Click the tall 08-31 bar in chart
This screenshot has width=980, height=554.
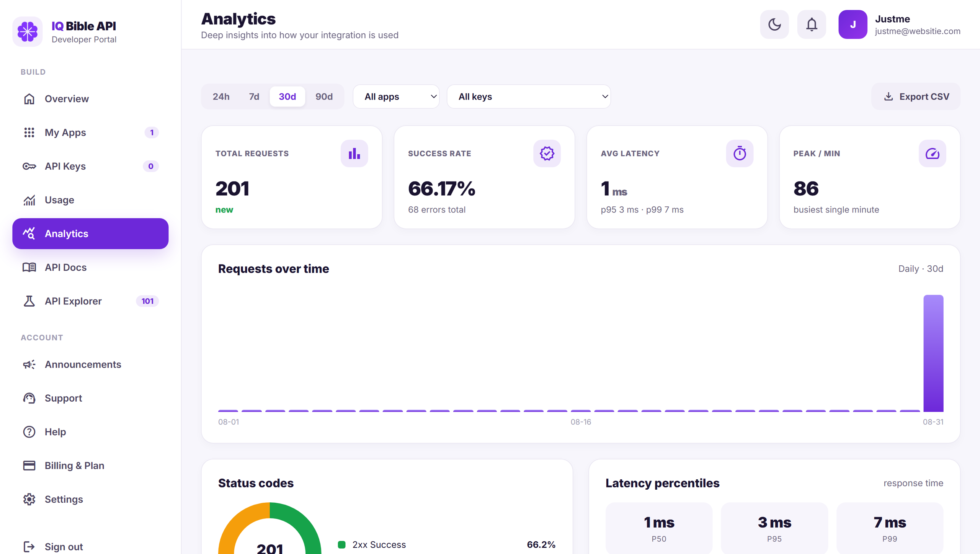click(x=933, y=353)
